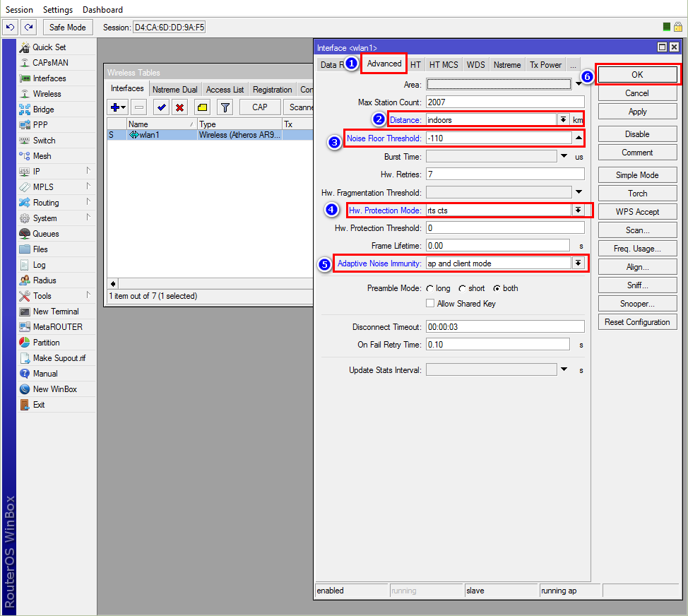This screenshot has width=688, height=616.
Task: Click the blue plus add button in Wireless Tables
Action: (x=117, y=107)
